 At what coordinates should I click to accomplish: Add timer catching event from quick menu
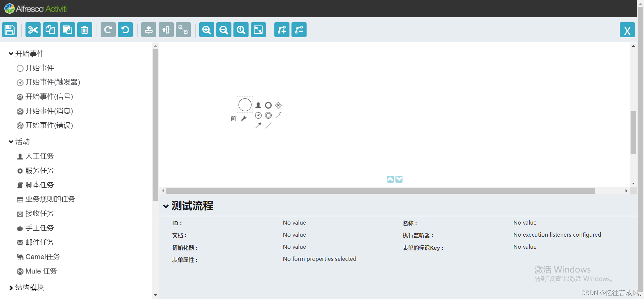[258, 115]
